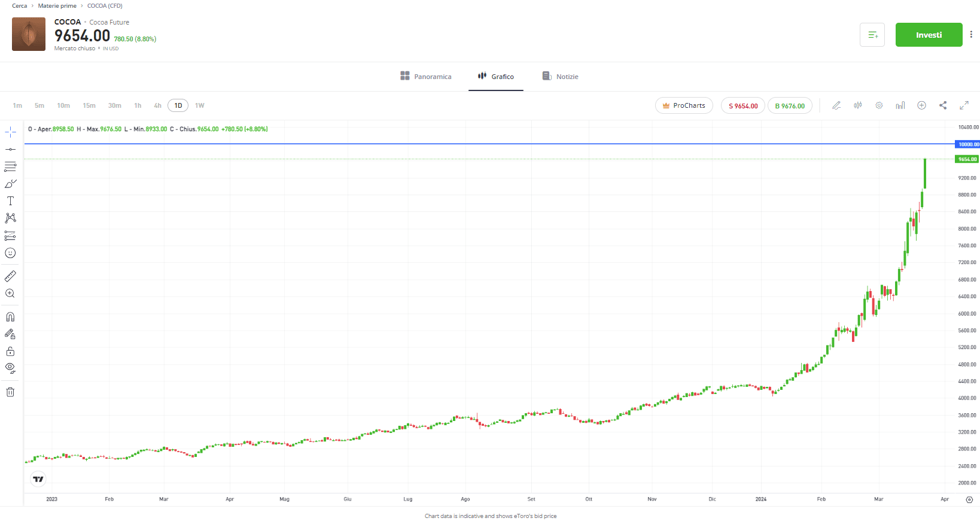
Task: Select the 1D timeframe
Action: point(178,105)
